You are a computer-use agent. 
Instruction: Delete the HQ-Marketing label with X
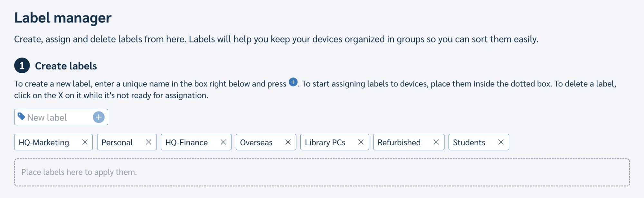pos(85,142)
